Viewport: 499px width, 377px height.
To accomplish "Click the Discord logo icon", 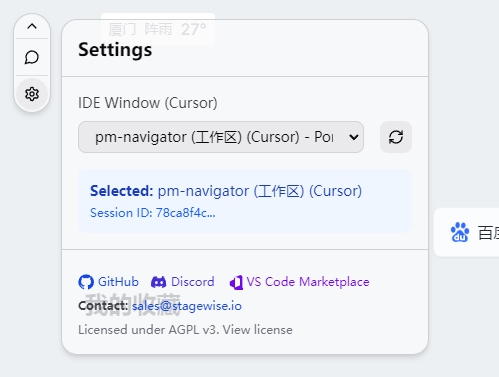I will (158, 282).
